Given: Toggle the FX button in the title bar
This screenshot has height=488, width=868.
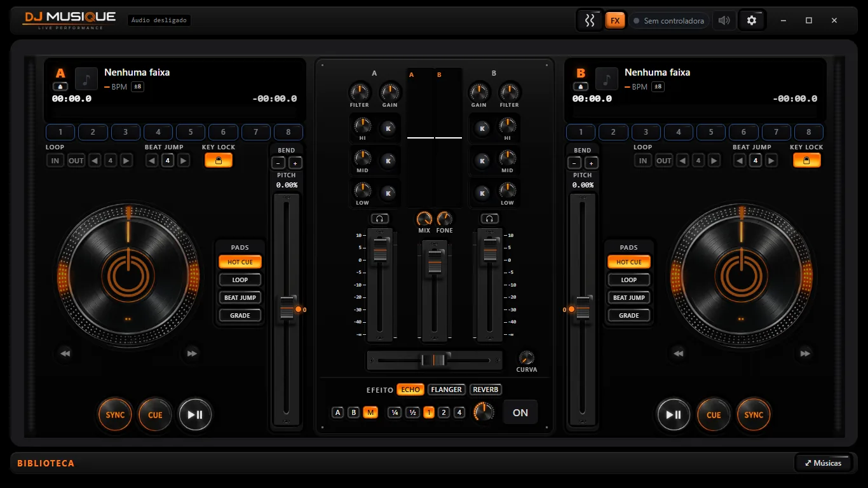Looking at the screenshot, I should coord(615,20).
